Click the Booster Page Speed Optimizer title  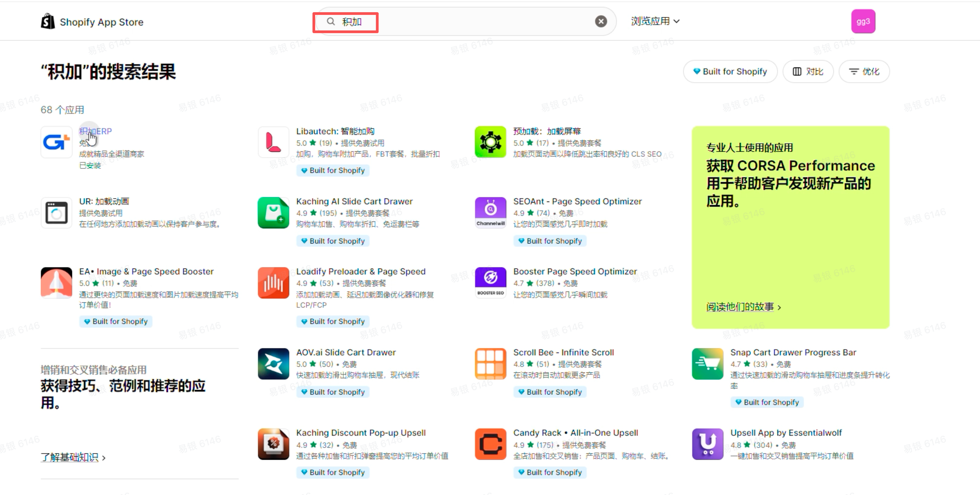pyautogui.click(x=575, y=272)
